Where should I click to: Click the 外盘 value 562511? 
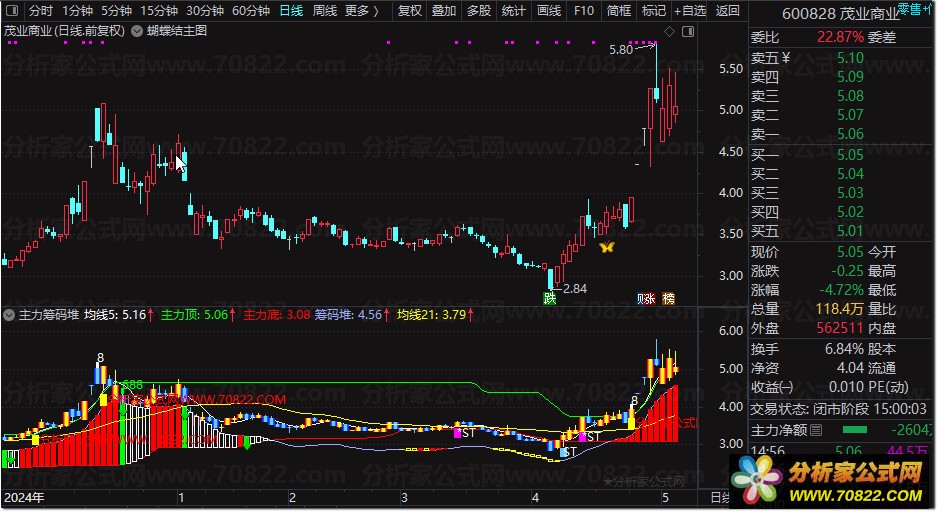840,328
